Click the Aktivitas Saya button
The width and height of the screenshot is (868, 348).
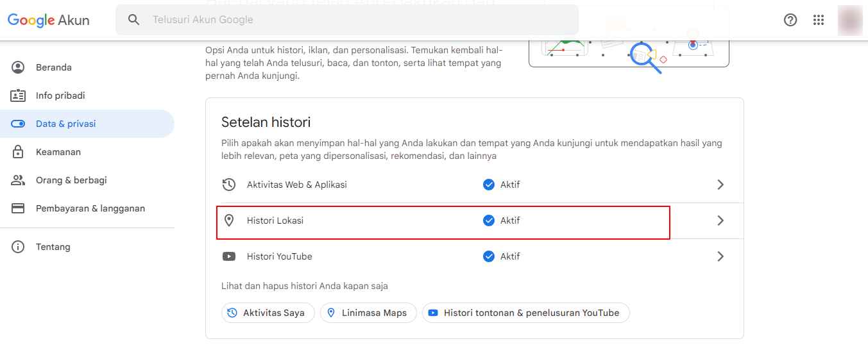pos(268,313)
